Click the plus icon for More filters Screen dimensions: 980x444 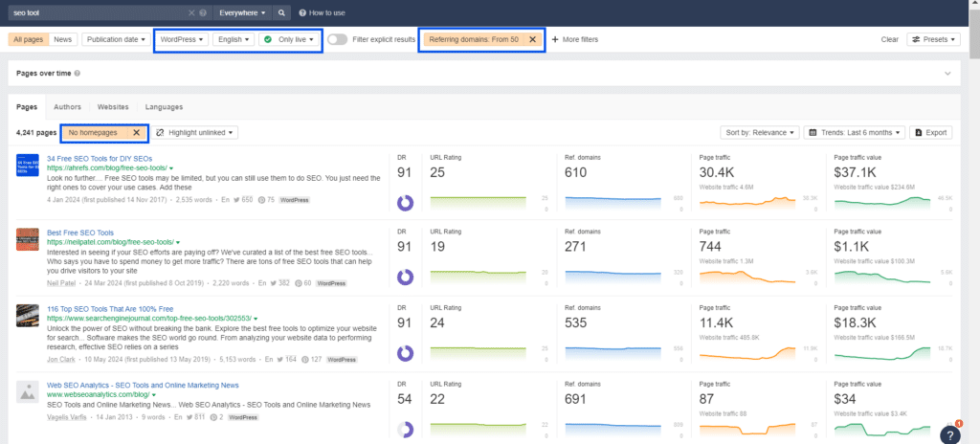tap(555, 39)
